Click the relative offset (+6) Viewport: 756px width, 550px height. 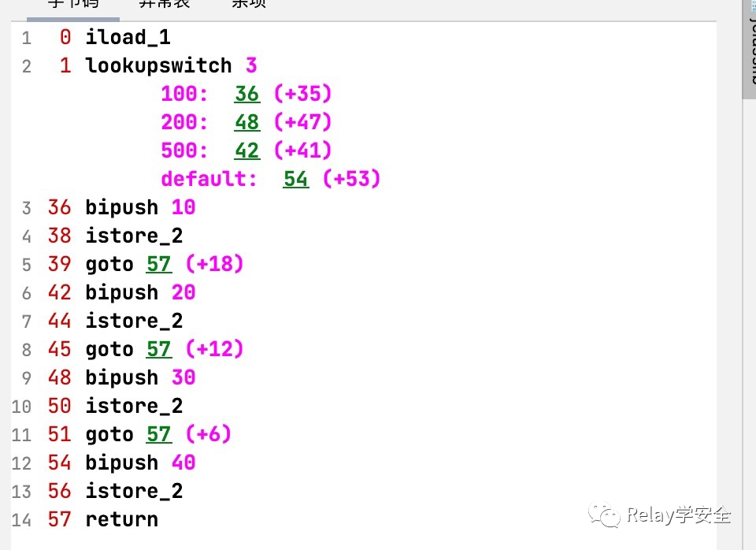[208, 434]
